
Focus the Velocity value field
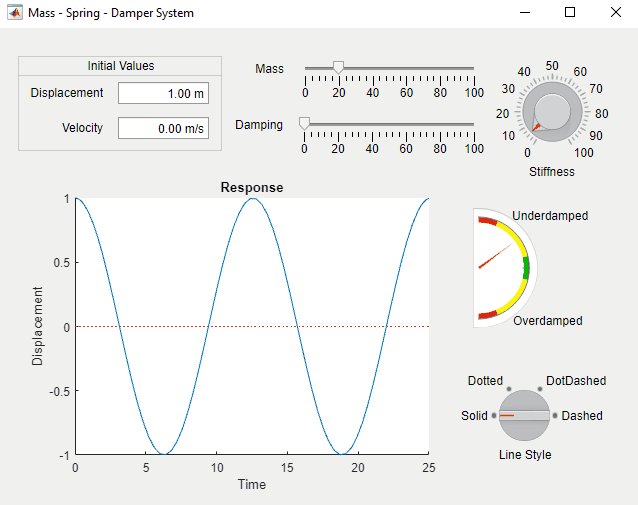coord(163,128)
